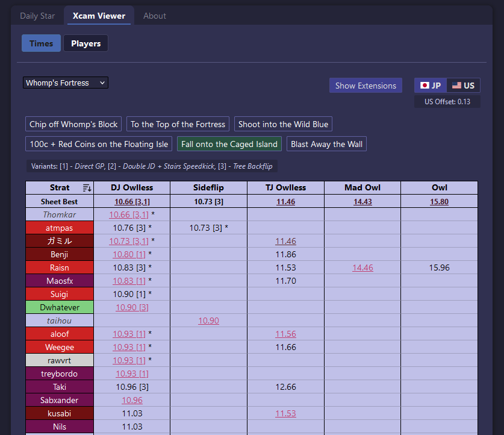
Task: Click atmpas's 10.73 [3] Sideflip time
Action: pyautogui.click(x=208, y=228)
